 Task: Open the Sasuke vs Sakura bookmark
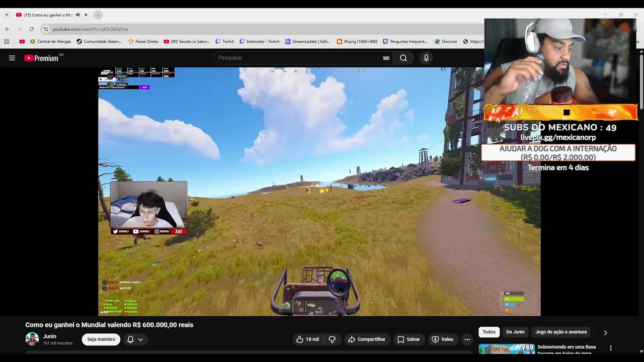pyautogui.click(x=187, y=42)
